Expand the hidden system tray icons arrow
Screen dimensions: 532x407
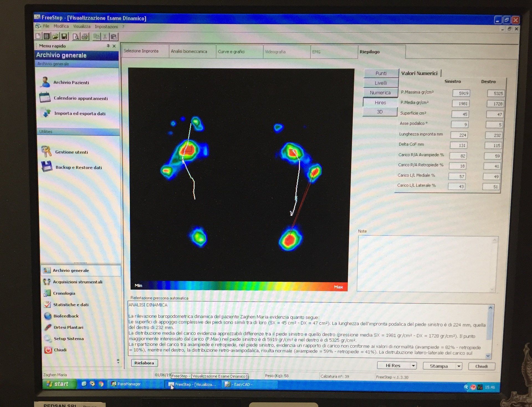(467, 387)
